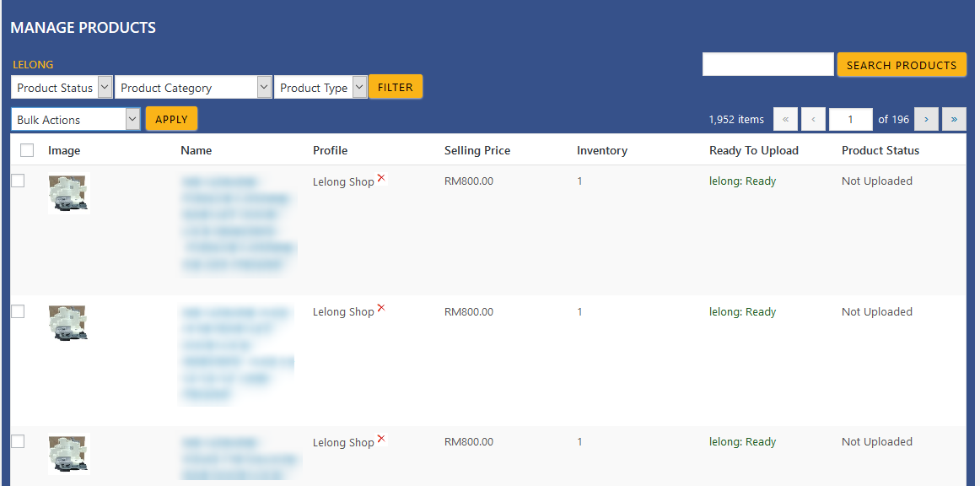Go to the previous page arrow

point(813,119)
